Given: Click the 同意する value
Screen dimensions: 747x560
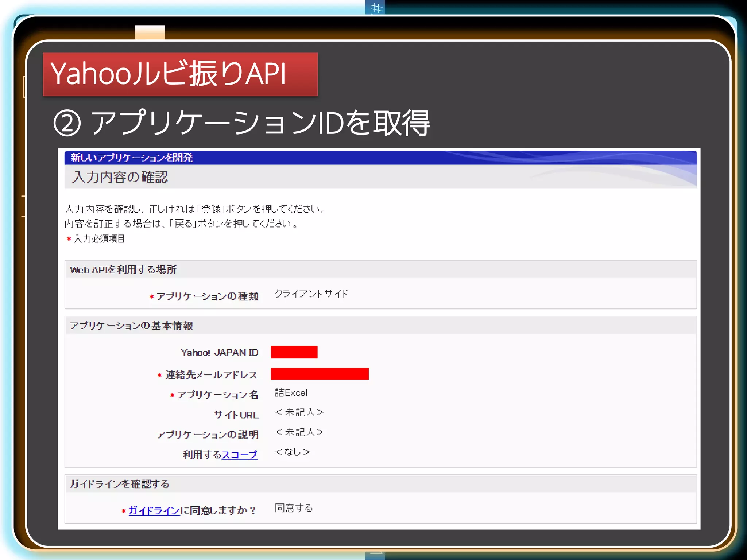Looking at the screenshot, I should coord(294,508).
